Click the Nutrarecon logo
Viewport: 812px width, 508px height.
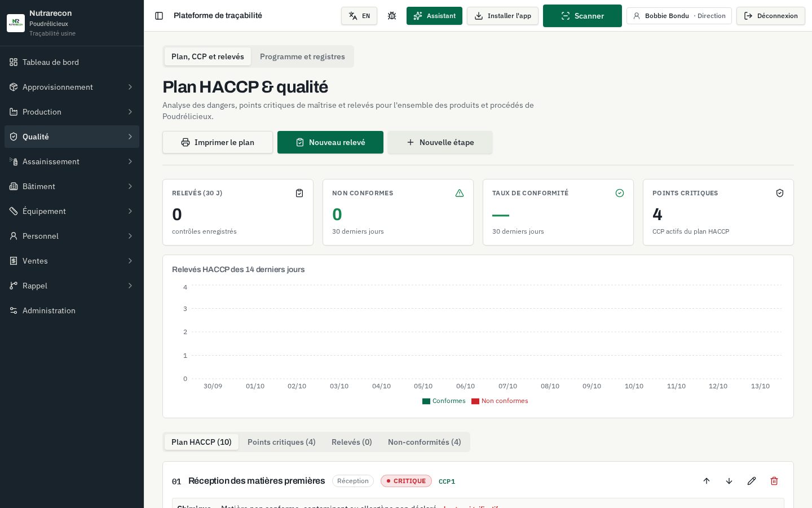click(x=16, y=23)
